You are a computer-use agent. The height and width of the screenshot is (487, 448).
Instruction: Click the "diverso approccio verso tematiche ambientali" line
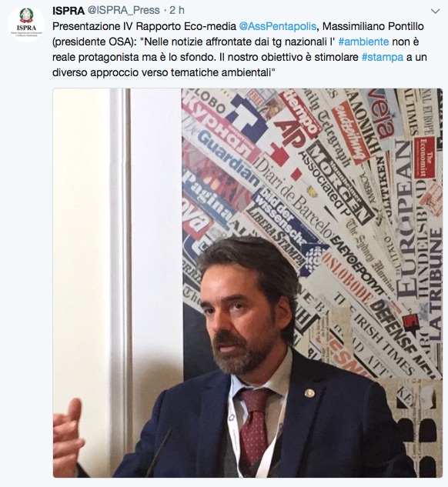tap(164, 72)
